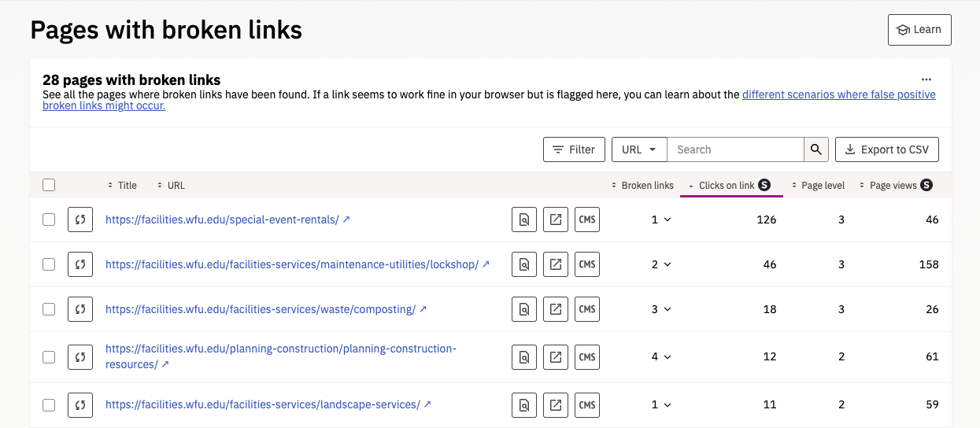Expand broken links for the composting row

pos(661,309)
